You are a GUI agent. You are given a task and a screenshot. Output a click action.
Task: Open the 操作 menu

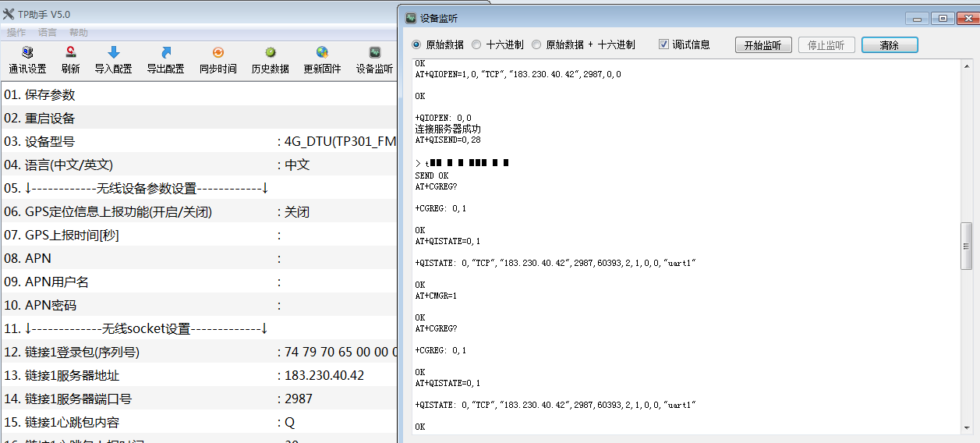tap(16, 33)
